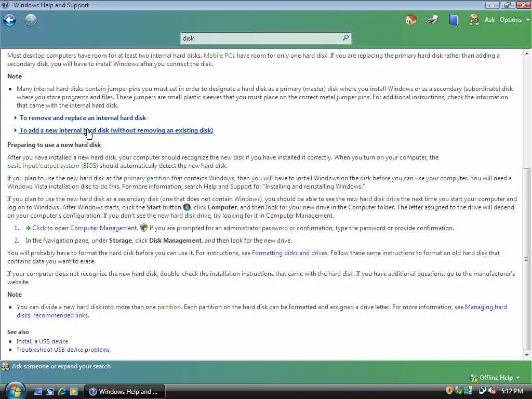The width and height of the screenshot is (532, 399).
Task: Click the 5:12 PM system clock
Action: pyautogui.click(x=512, y=391)
